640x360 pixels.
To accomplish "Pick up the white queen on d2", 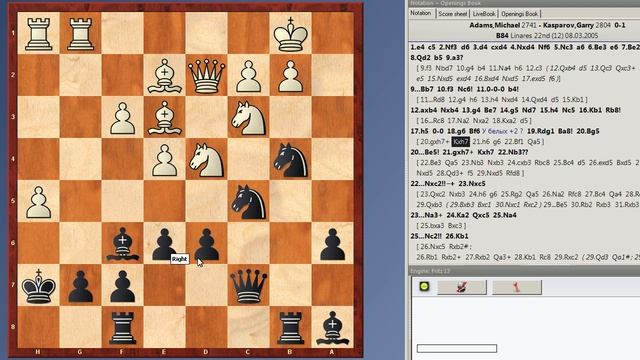I will click(207, 76).
